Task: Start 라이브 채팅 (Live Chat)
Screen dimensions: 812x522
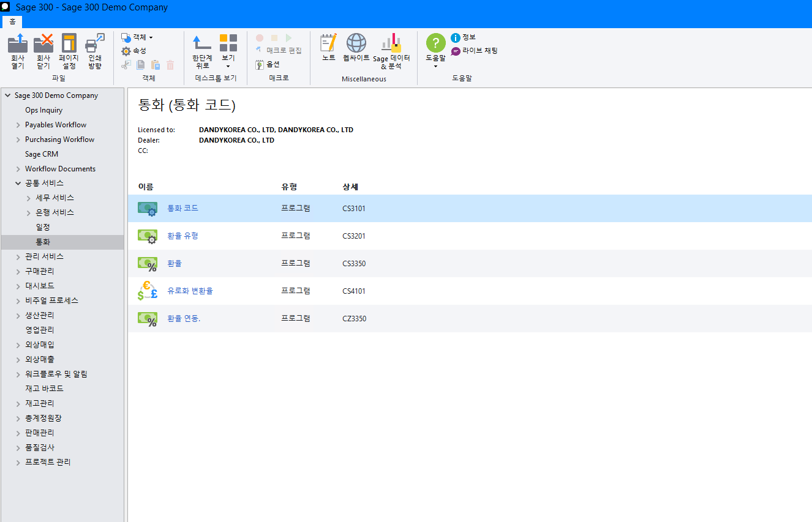Action: coord(456,51)
